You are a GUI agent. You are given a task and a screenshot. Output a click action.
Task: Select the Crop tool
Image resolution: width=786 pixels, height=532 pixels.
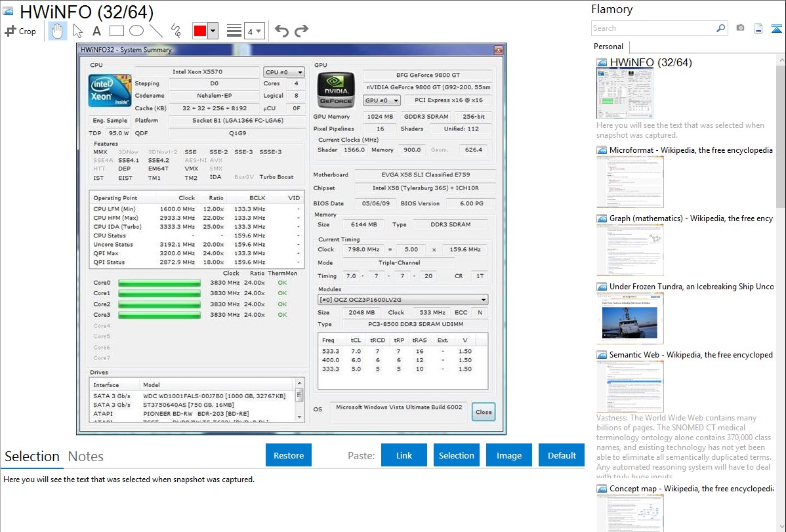20,31
